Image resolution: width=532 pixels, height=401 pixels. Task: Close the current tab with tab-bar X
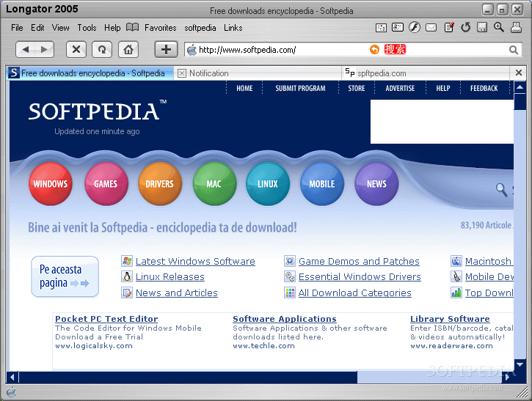519,73
